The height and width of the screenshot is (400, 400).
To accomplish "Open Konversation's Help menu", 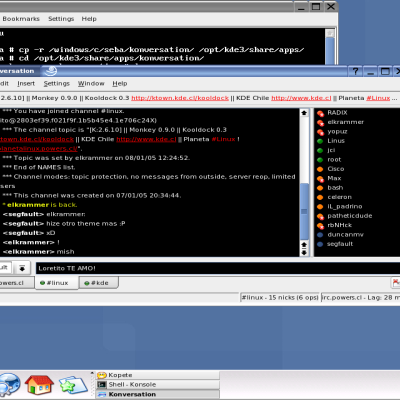I will [120, 83].
